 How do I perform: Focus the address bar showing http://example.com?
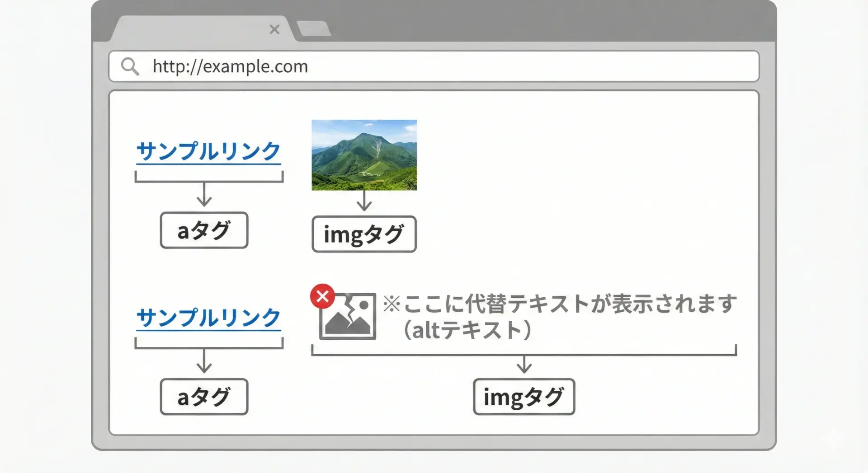(x=434, y=66)
